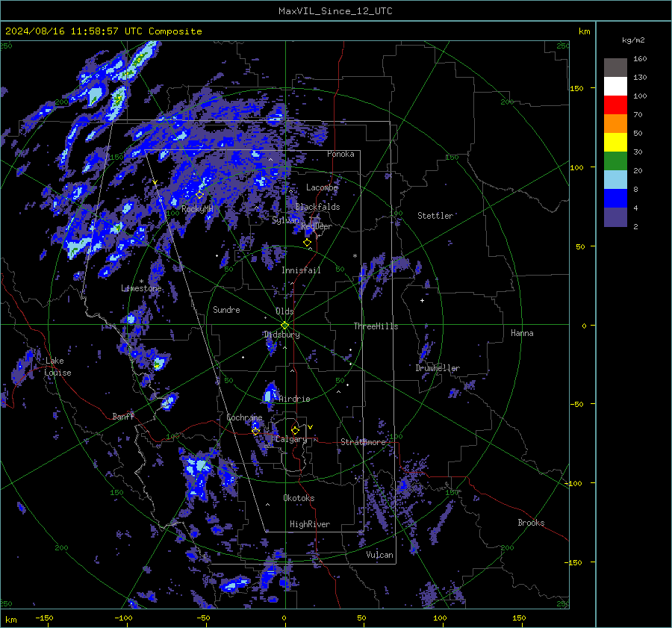Click the yellow radar site marker at Olds
672x628 pixels.
[x=284, y=326]
